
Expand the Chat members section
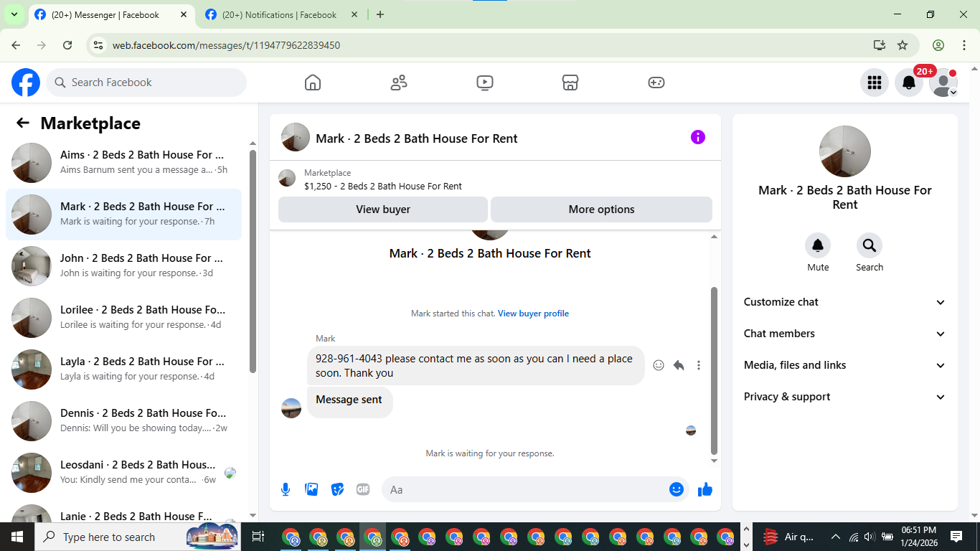[845, 334]
